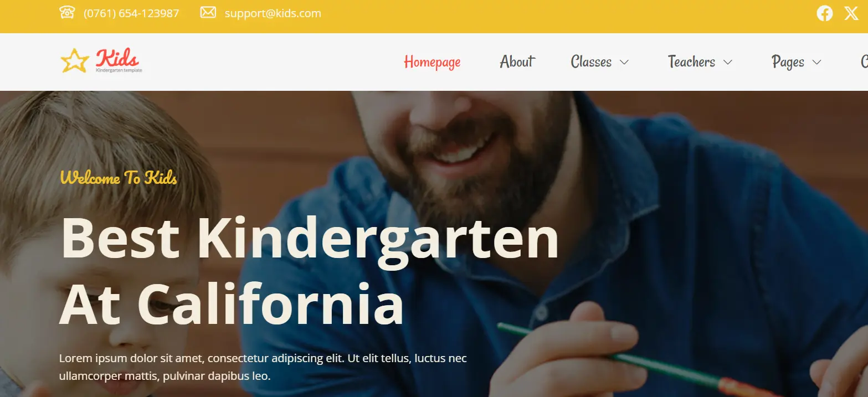Expand the Teachers dropdown chevron
The image size is (868, 397).
[728, 62]
